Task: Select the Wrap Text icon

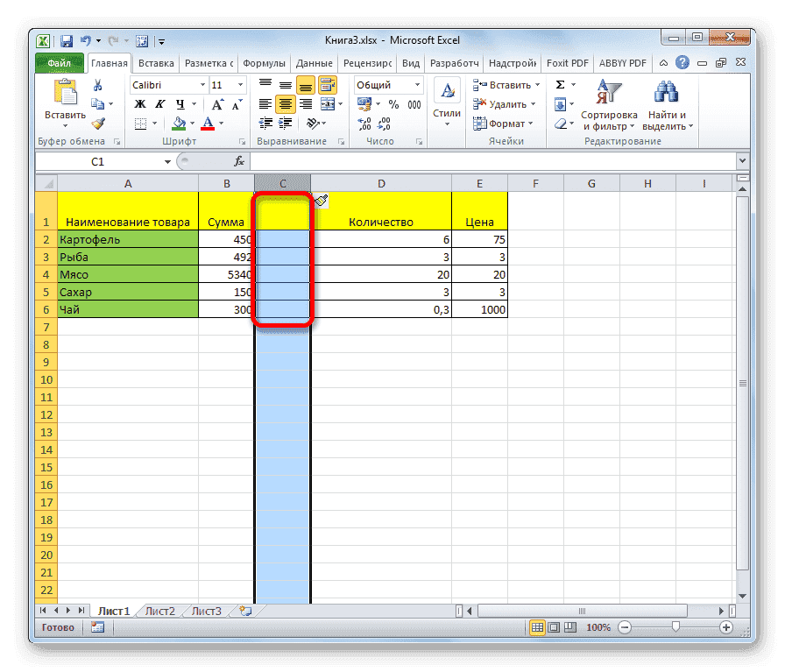Action: click(x=329, y=84)
